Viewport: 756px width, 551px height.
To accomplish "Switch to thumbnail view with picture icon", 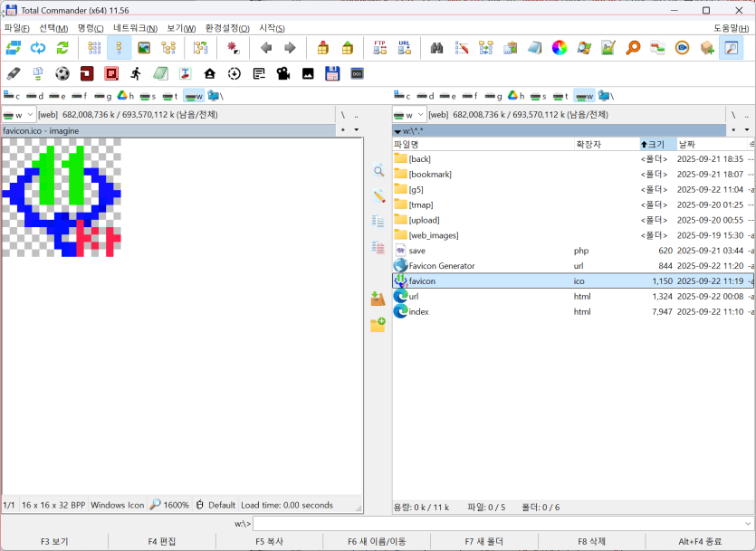I will [x=144, y=48].
